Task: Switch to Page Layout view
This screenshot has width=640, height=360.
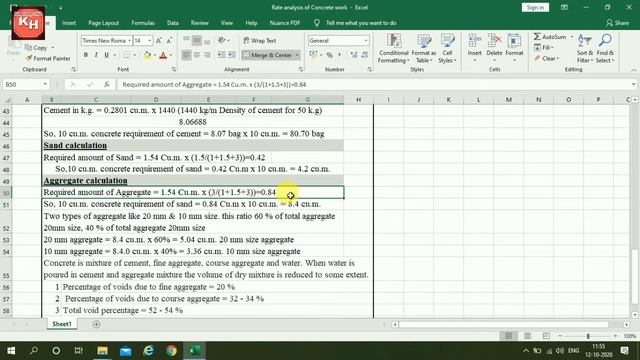Action: pyautogui.click(x=527, y=336)
